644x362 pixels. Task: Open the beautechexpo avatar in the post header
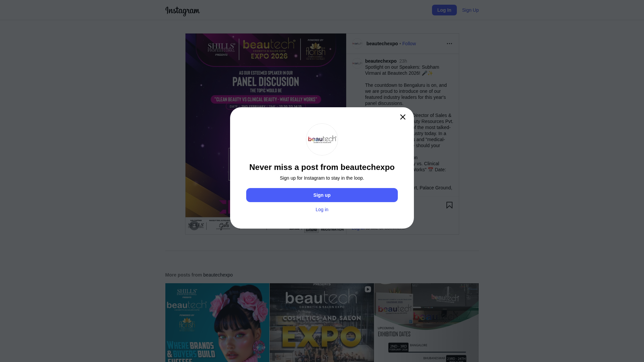click(x=357, y=44)
